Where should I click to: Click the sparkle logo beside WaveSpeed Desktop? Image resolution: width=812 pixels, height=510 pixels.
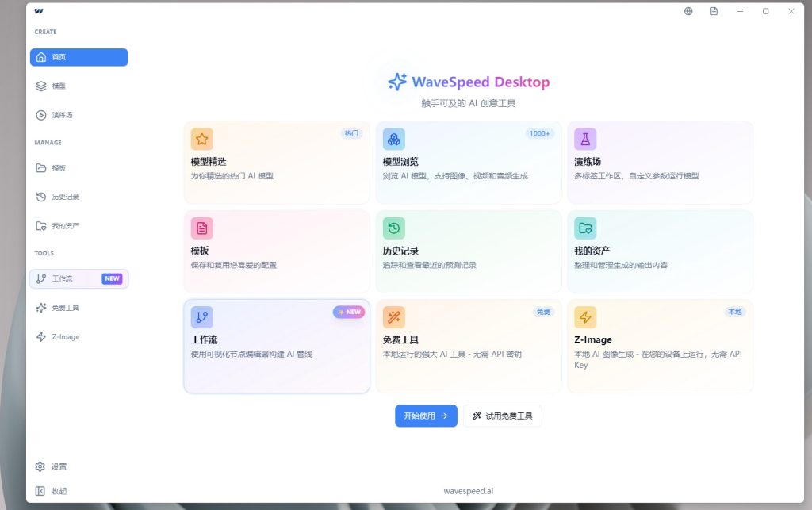click(x=397, y=82)
